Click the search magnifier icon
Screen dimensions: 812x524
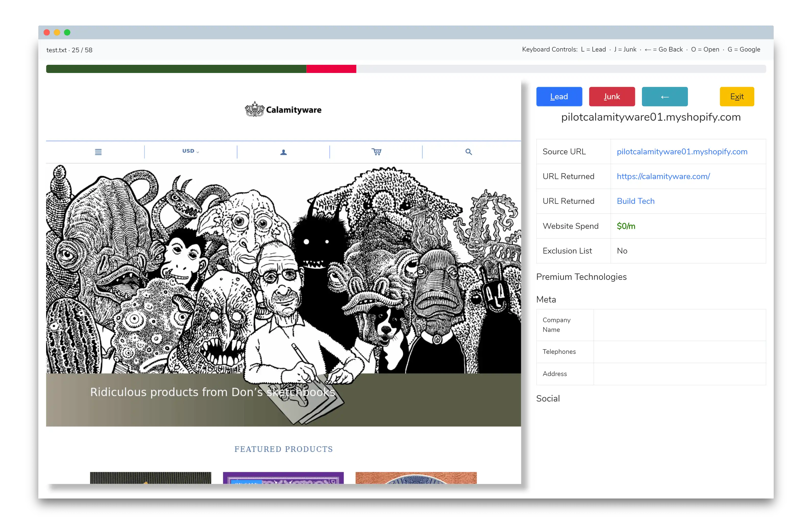(x=469, y=152)
